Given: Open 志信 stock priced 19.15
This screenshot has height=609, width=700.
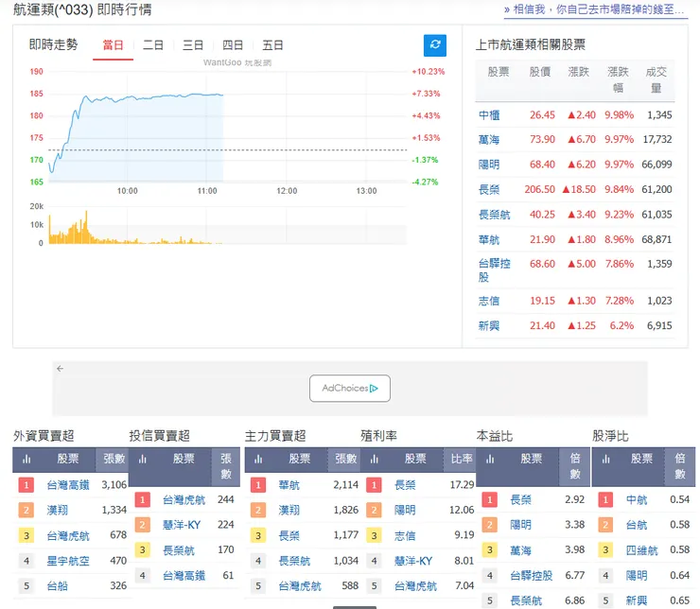Looking at the screenshot, I should [x=489, y=301].
